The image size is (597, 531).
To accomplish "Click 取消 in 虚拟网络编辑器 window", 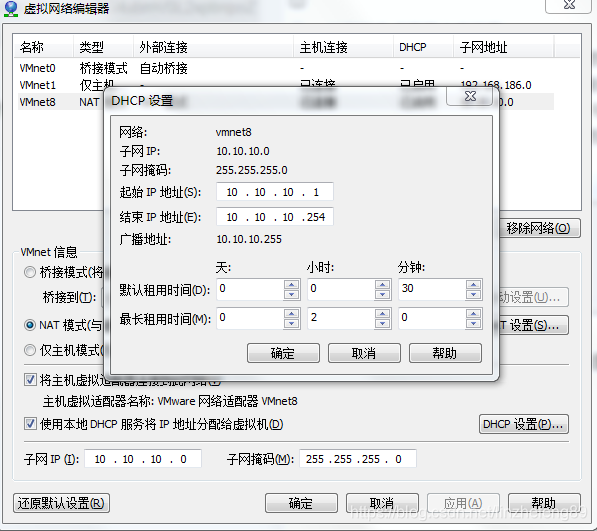I will click(382, 503).
